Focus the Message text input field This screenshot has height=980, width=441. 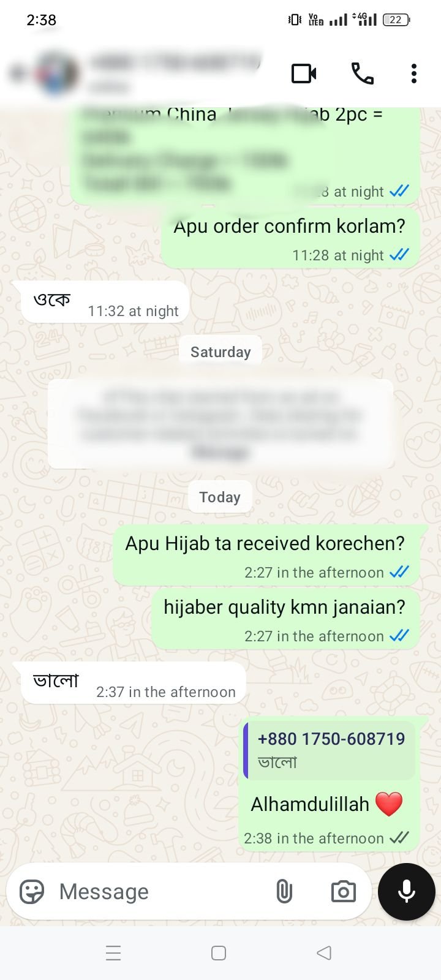click(x=160, y=892)
